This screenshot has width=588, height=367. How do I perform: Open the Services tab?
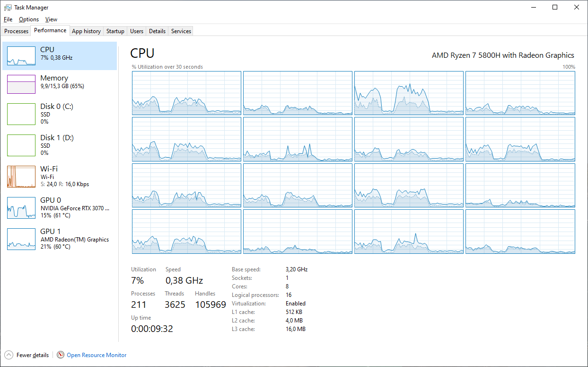point(180,31)
